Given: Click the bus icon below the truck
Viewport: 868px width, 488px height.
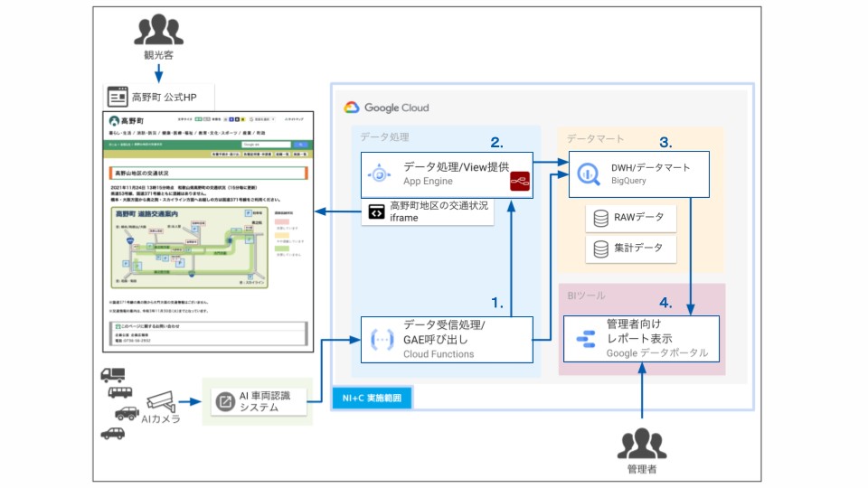Looking at the screenshot, I should [119, 393].
